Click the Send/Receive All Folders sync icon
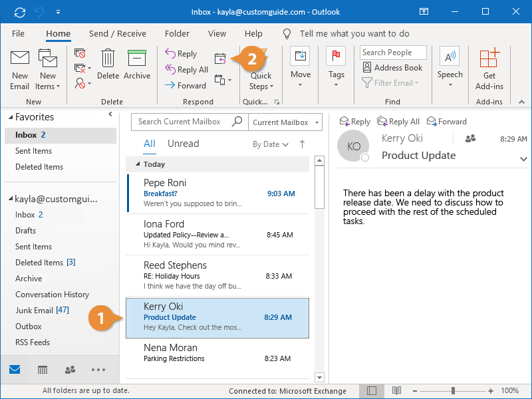 20,12
